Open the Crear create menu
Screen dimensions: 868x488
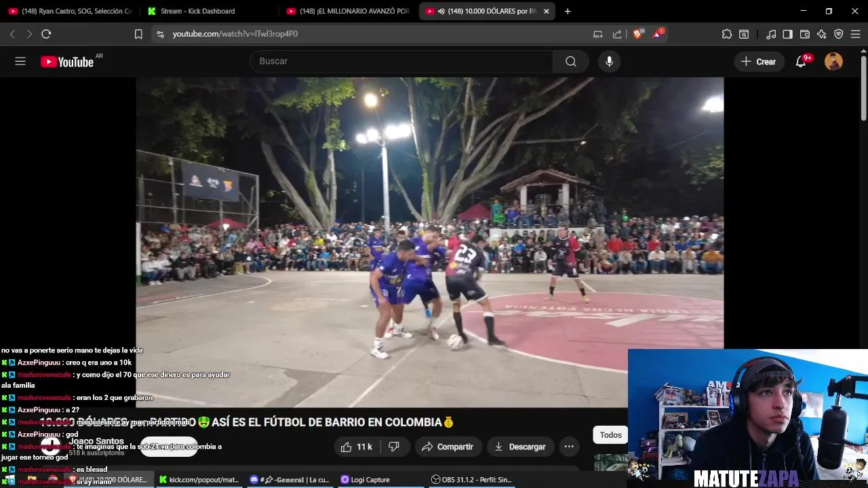(759, 62)
